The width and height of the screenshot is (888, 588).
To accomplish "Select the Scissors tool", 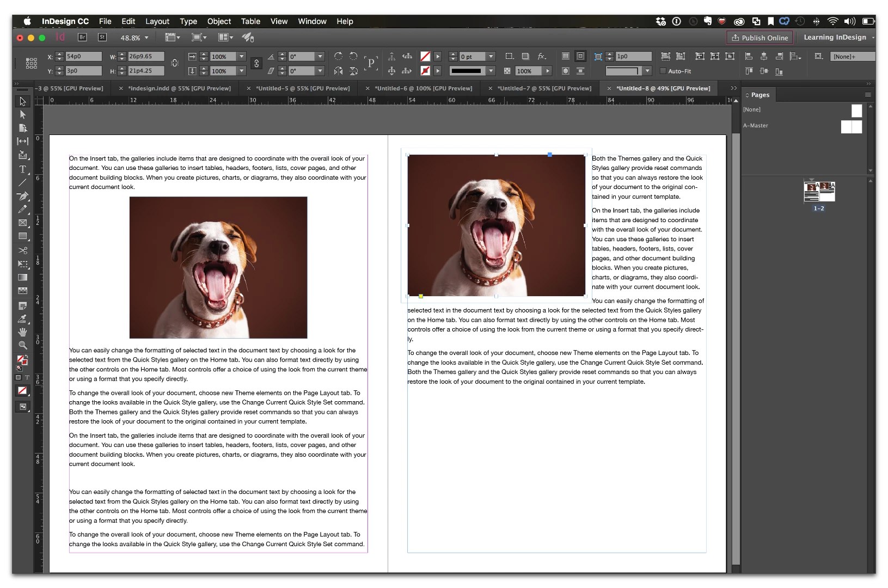I will pyautogui.click(x=22, y=250).
